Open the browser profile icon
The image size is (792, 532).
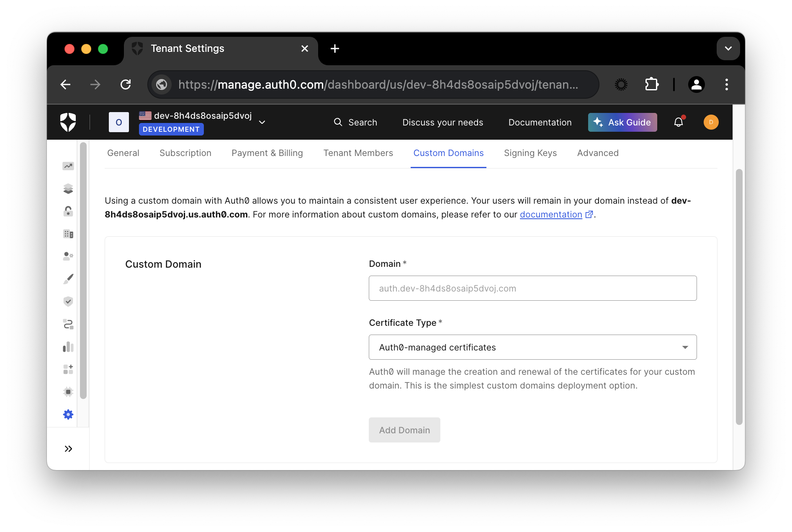click(697, 84)
